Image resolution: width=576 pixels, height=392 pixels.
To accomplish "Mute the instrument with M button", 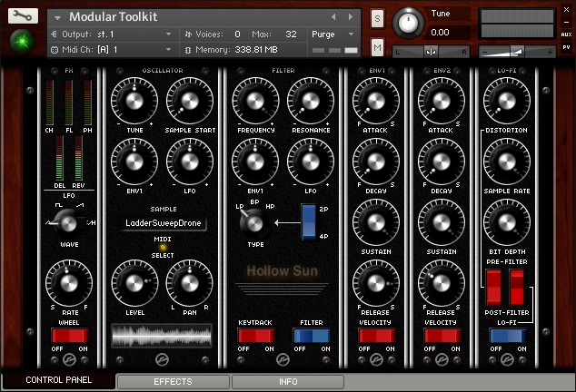I will tap(377, 46).
